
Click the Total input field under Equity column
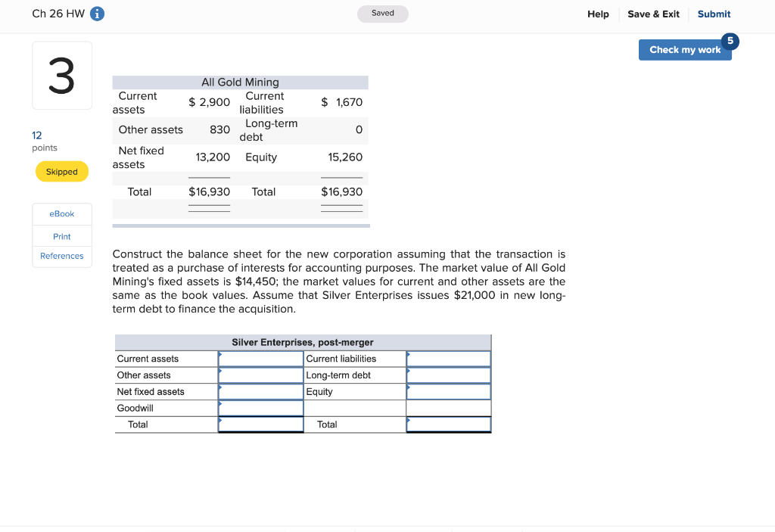[449, 424]
